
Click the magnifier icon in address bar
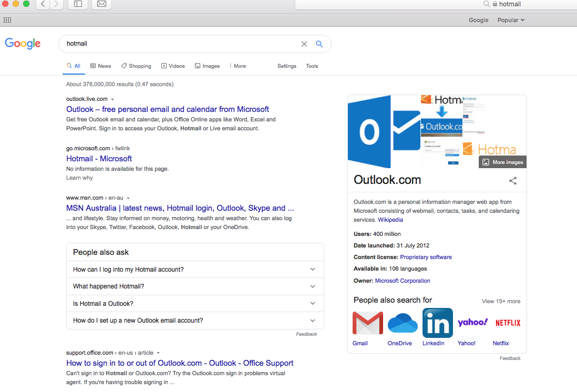tap(486, 4)
